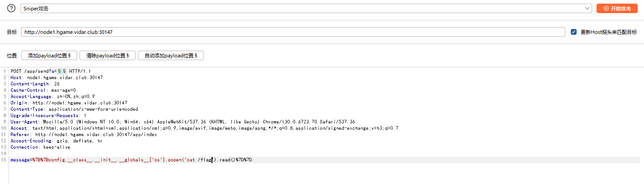Viewport: 644px width, 184px height.
Task: Place cursor in the message= body line
Action: [131, 160]
